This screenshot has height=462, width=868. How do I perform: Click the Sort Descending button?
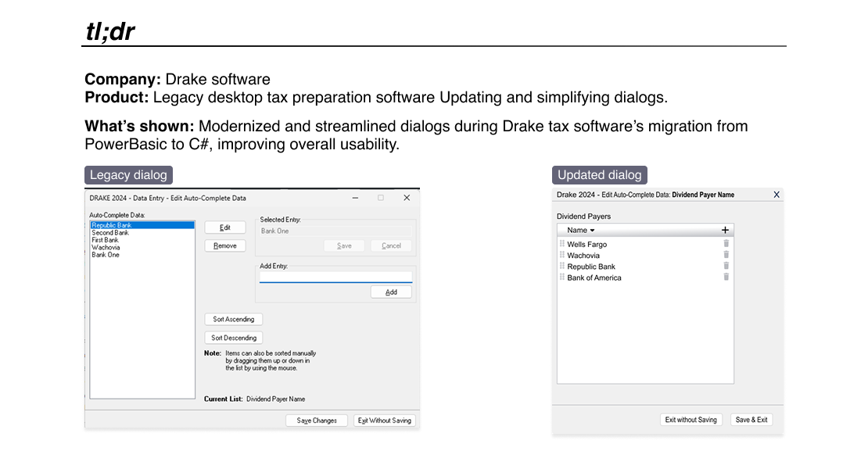[x=234, y=338]
